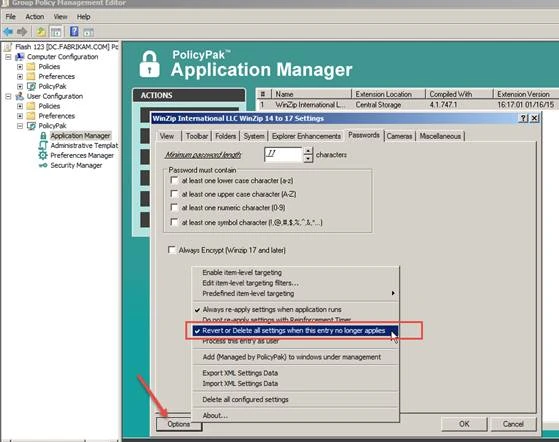The height and width of the screenshot is (442, 559).
Task: Open the Preferences Manager gear node
Action: pyautogui.click(x=43, y=155)
